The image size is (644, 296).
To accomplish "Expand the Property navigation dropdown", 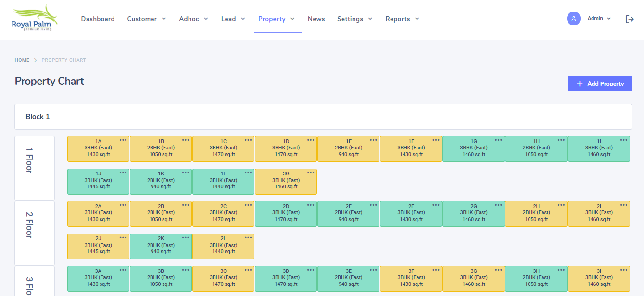I will tap(277, 19).
